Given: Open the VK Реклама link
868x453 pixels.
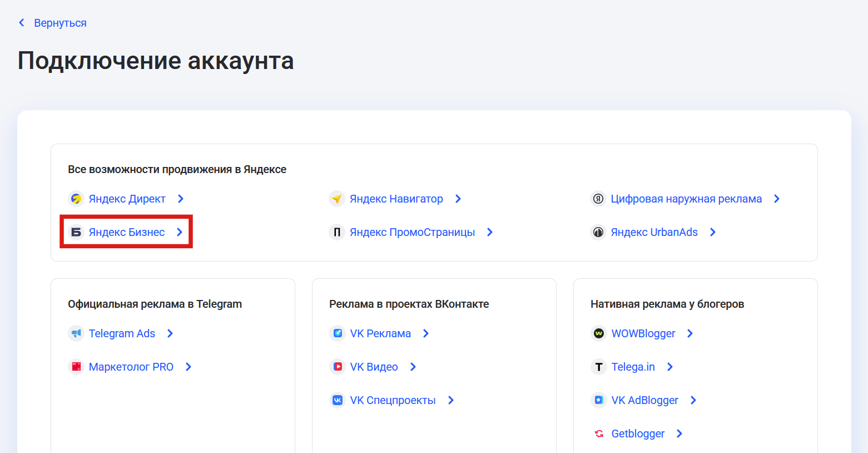Looking at the screenshot, I should click(380, 333).
